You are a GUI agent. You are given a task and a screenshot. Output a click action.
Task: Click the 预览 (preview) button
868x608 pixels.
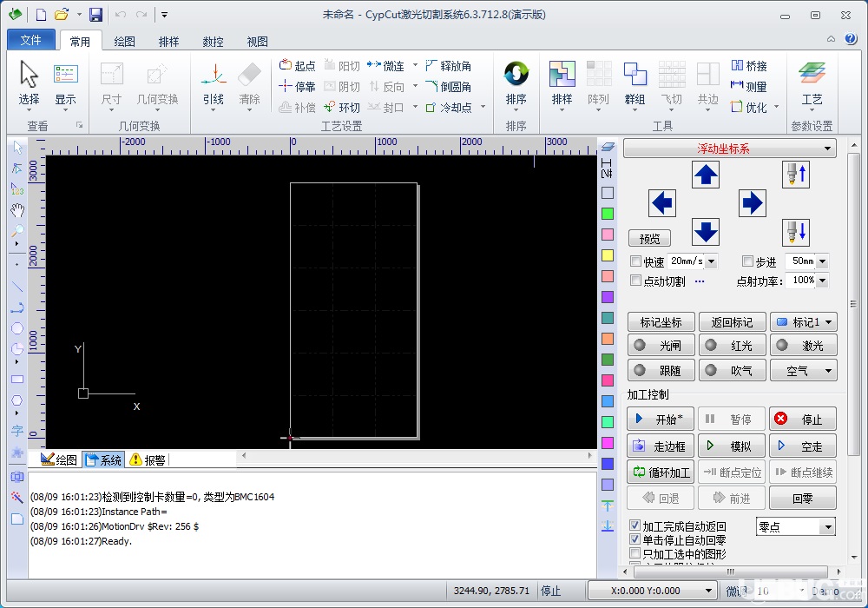[x=649, y=238]
